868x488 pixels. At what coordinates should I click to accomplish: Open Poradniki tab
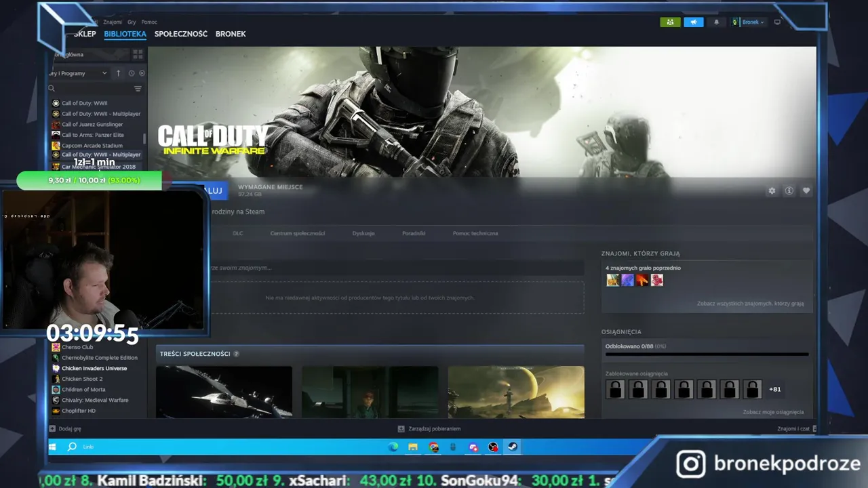point(414,233)
